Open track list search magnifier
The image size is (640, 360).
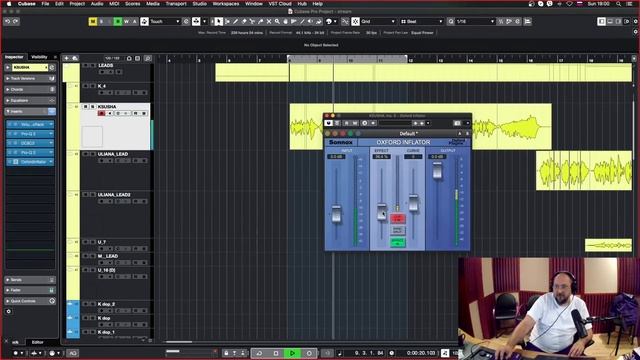pos(147,58)
